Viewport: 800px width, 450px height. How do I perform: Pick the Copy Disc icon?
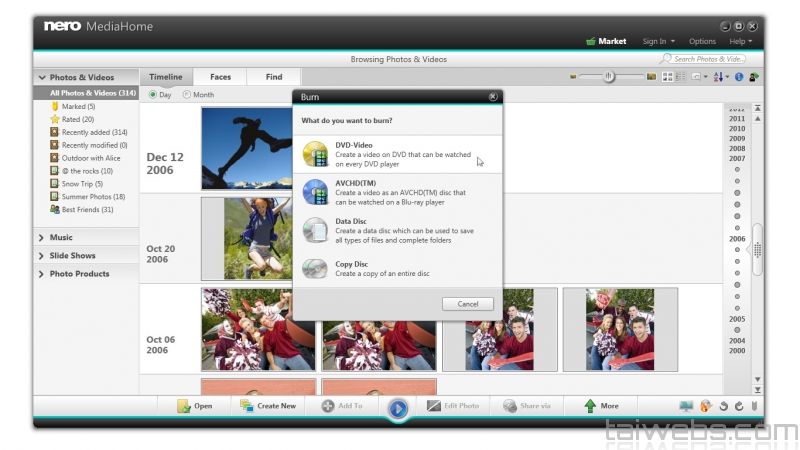click(x=315, y=268)
